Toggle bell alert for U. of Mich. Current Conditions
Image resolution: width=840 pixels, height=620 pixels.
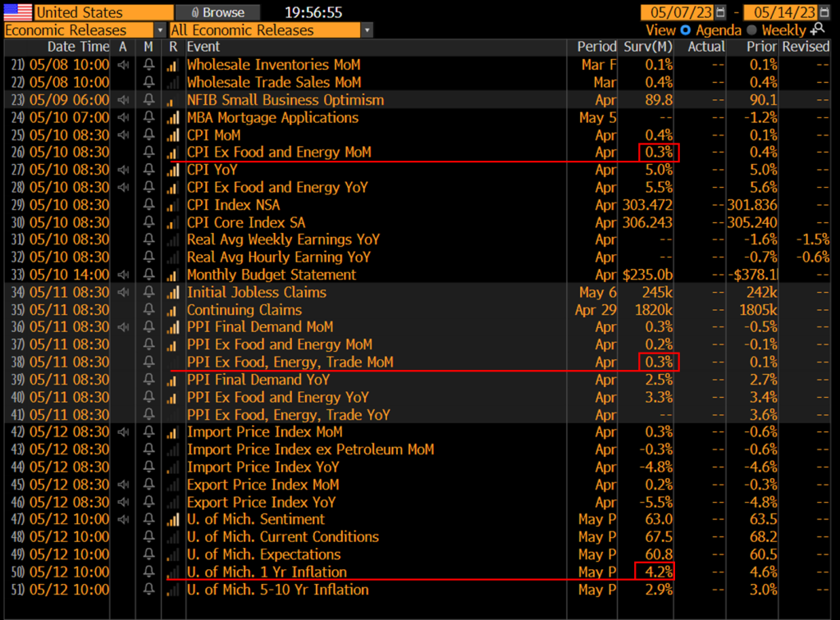click(149, 537)
